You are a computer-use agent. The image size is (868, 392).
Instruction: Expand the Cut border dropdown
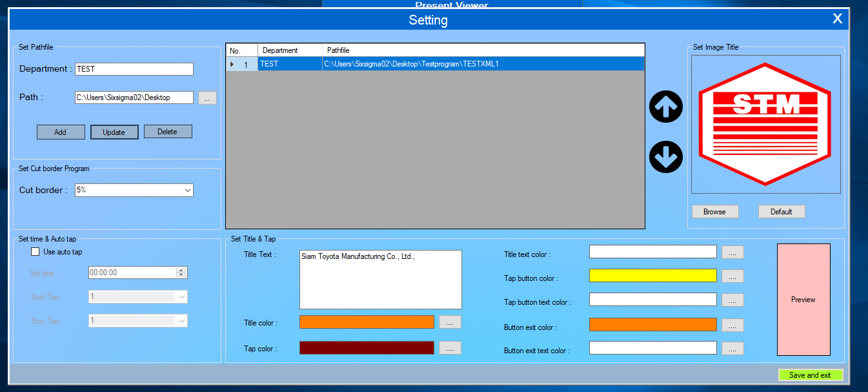187,191
